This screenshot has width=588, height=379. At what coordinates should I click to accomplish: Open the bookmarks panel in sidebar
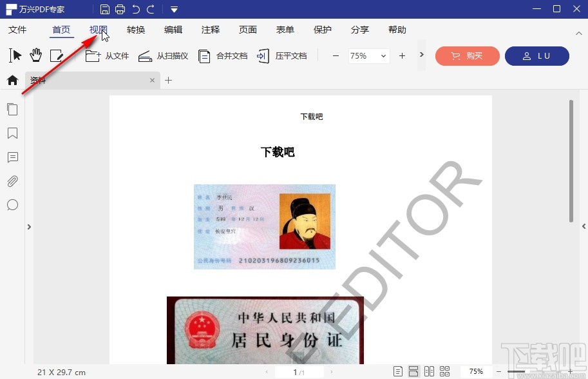click(12, 133)
